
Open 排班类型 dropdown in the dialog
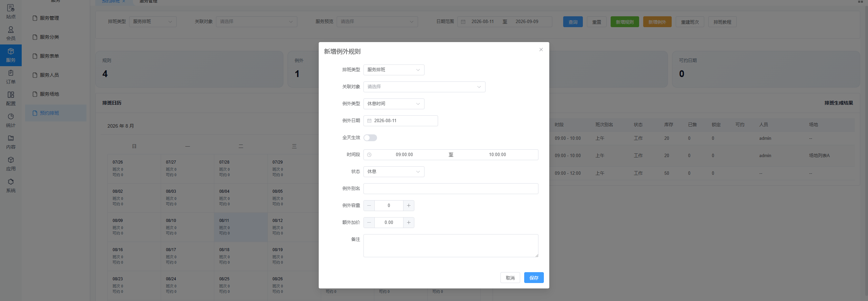tap(394, 70)
